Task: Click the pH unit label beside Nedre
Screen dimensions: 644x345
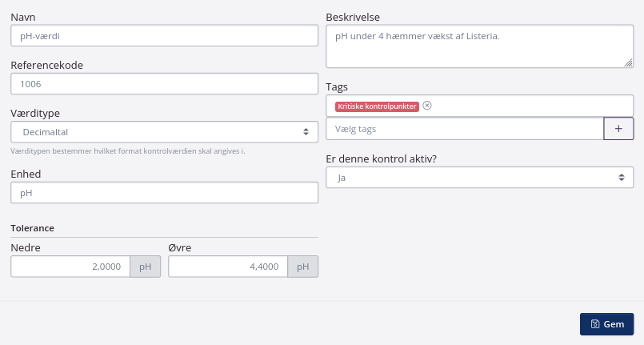Action: click(x=146, y=267)
